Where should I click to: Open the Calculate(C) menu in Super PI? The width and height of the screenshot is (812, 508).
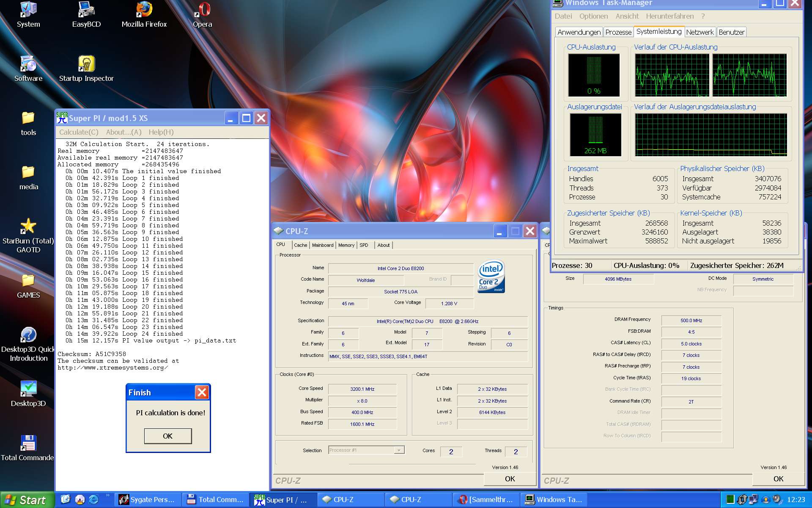79,132
